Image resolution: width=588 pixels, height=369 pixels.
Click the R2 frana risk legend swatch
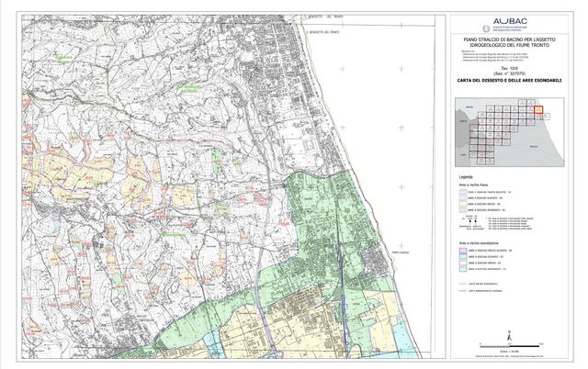pos(463,204)
